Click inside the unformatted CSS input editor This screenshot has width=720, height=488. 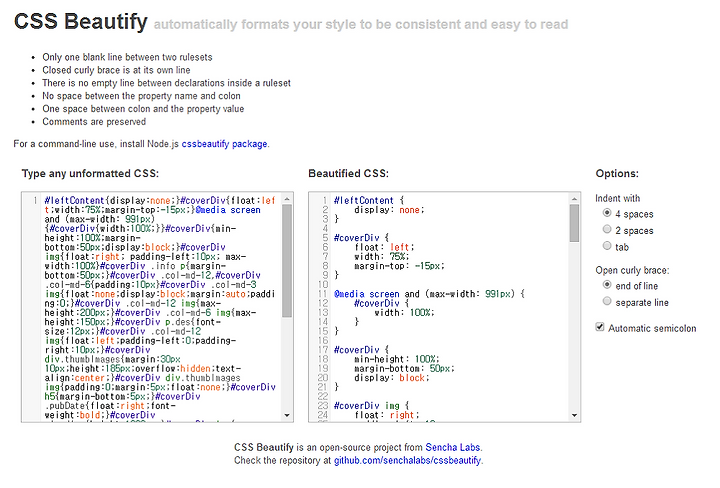[x=158, y=307]
